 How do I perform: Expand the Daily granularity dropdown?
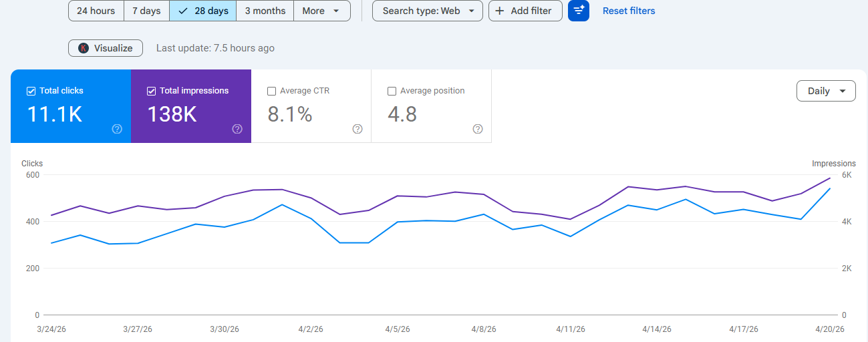click(825, 91)
